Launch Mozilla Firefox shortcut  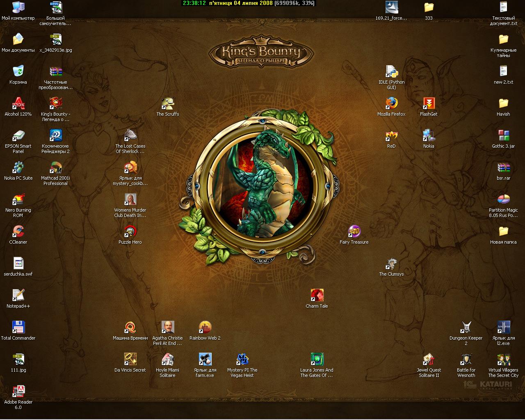tap(391, 103)
